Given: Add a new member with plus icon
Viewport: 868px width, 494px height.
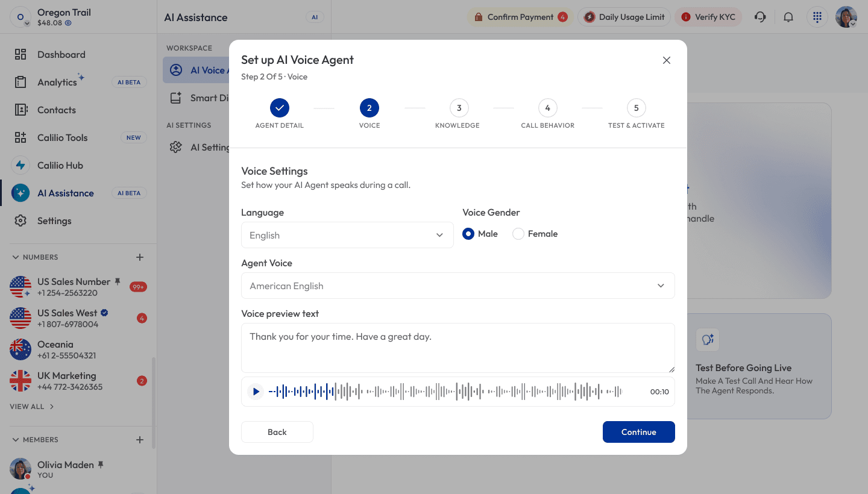Looking at the screenshot, I should 140,440.
